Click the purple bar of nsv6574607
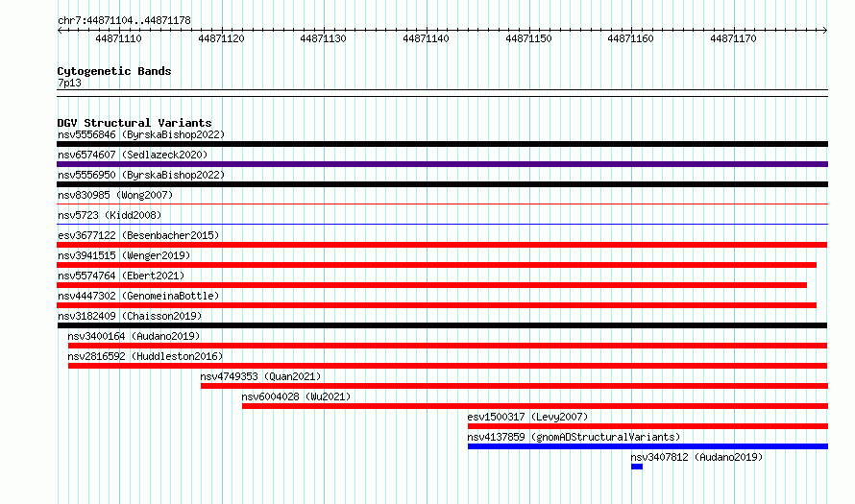The image size is (855, 504). pyautogui.click(x=442, y=164)
